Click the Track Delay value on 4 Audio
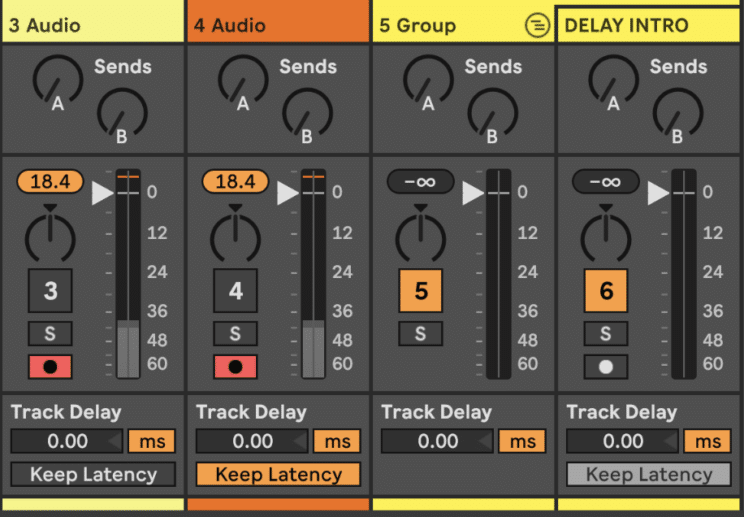 pos(252,441)
